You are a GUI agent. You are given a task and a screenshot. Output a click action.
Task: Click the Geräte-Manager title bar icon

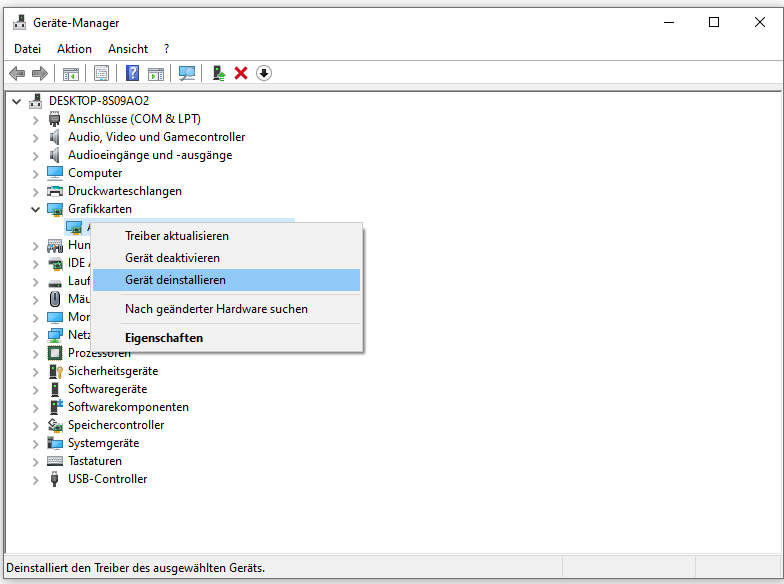click(20, 22)
